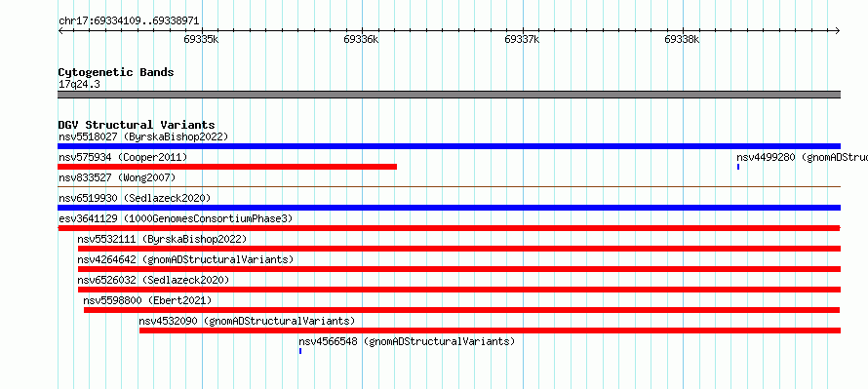Screen dimensions: 868x389
Task: Open nsv5598800 (Ebert2021) label
Action: (x=148, y=300)
